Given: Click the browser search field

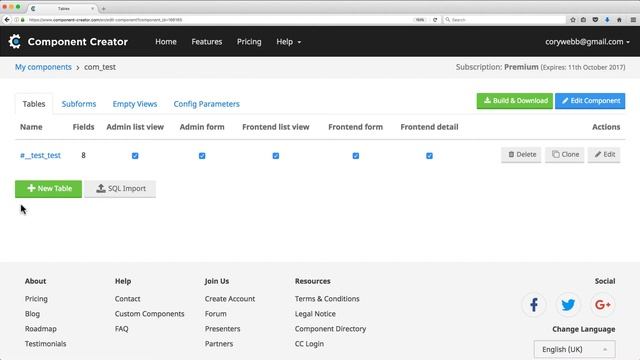Looking at the screenshot, I should (x=504, y=20).
